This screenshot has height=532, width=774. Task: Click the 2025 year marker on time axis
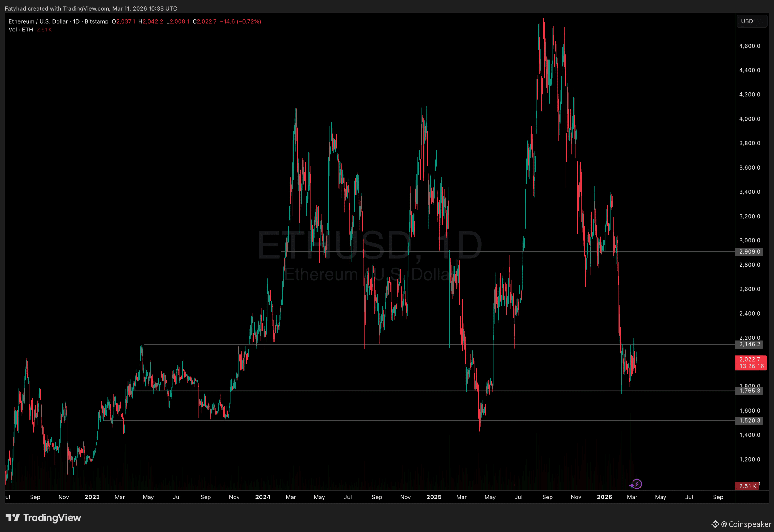tap(434, 497)
